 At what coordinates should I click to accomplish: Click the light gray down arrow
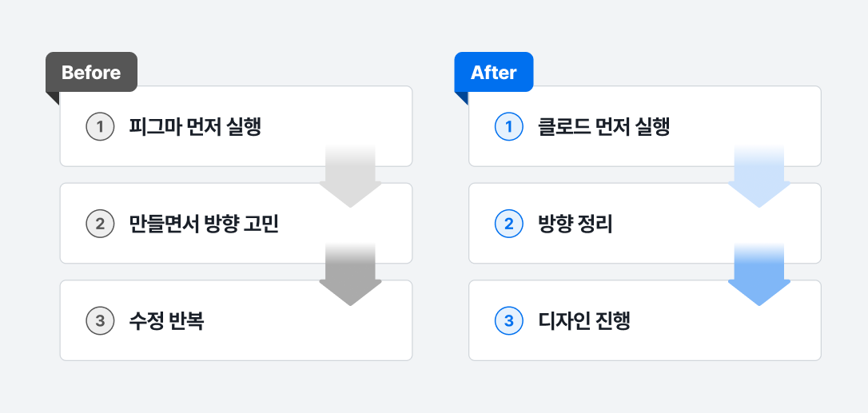(x=350, y=180)
